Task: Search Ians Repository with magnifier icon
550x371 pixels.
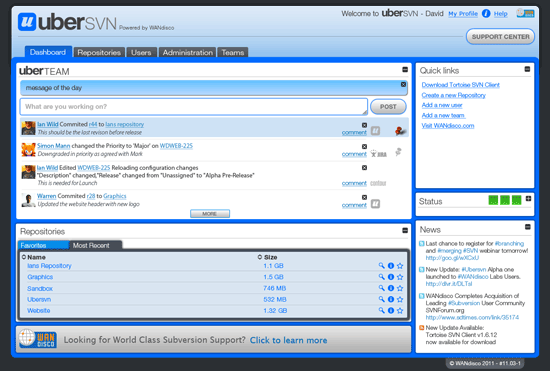Action: point(382,265)
